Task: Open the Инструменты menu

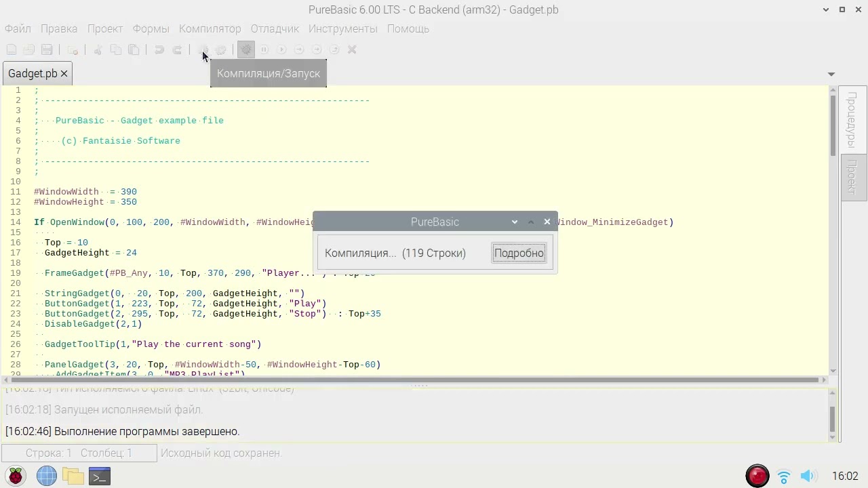Action: point(343,28)
